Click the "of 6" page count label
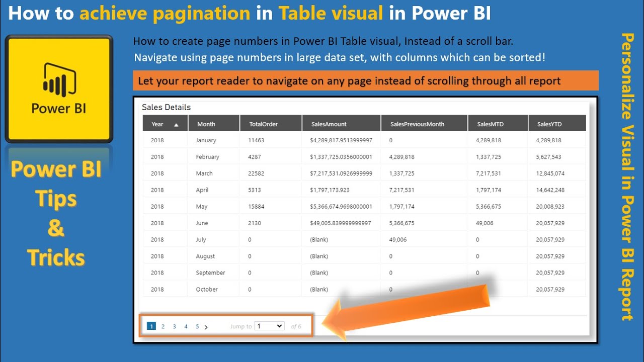 point(296,326)
